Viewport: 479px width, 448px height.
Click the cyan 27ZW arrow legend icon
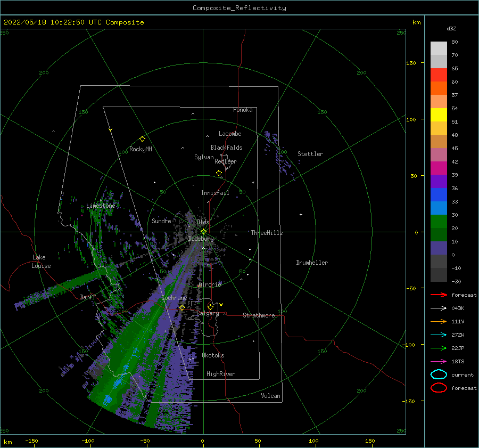[439, 335]
